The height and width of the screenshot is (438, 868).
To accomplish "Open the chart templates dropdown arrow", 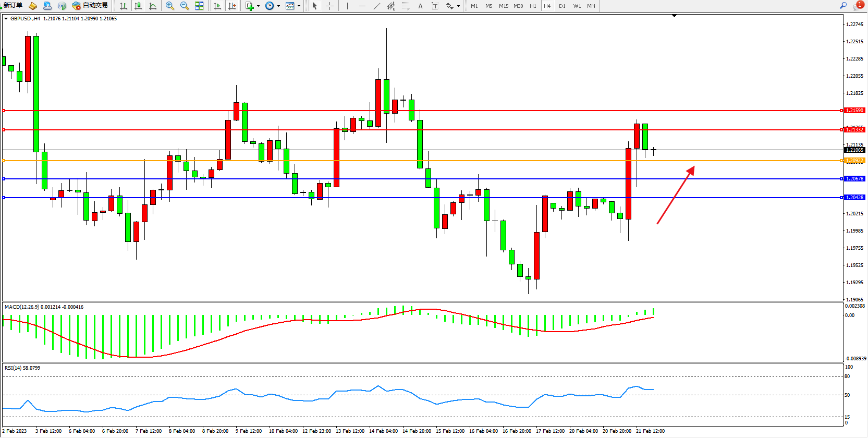I will click(299, 6).
